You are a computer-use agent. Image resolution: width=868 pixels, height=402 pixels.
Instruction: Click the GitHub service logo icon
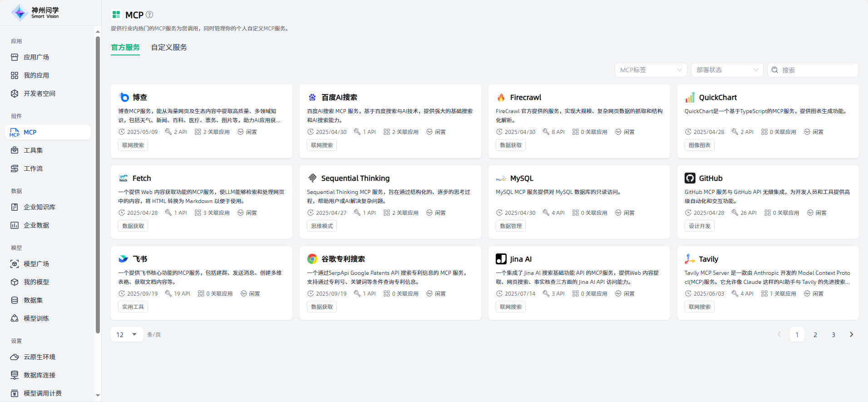point(690,178)
